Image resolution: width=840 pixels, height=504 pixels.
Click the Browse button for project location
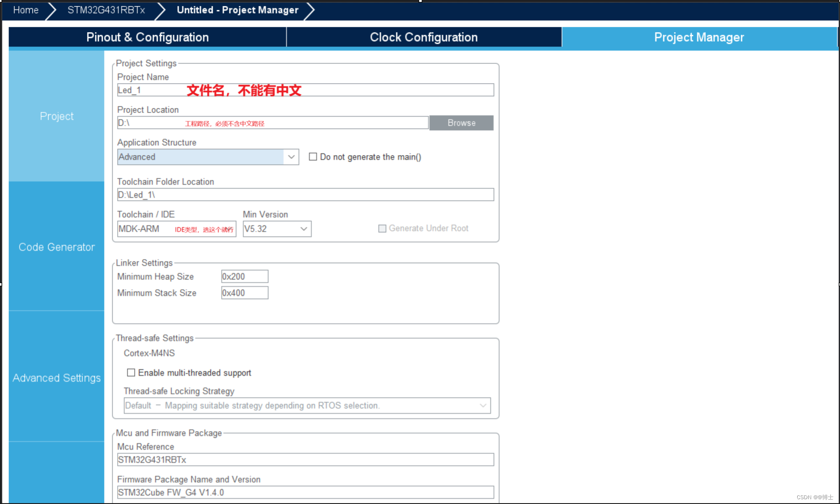point(461,123)
